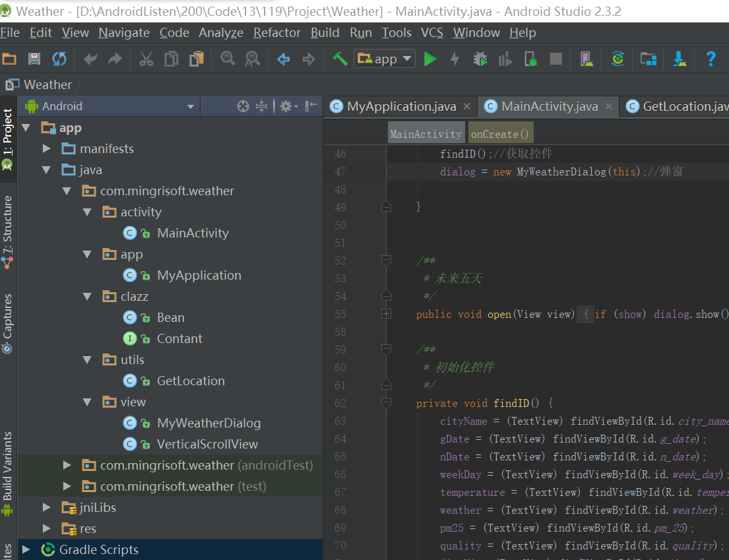
Task: Open the project folder icon in toolbar
Action: [x=9, y=59]
